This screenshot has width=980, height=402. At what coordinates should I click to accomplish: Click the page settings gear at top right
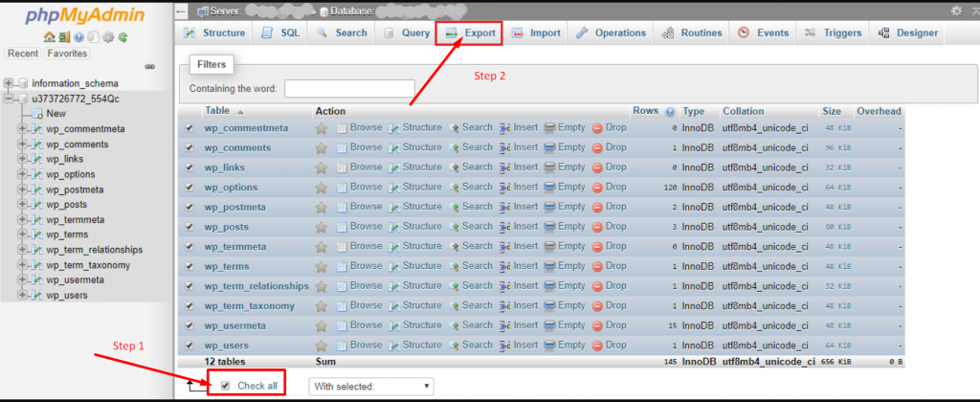click(x=955, y=11)
